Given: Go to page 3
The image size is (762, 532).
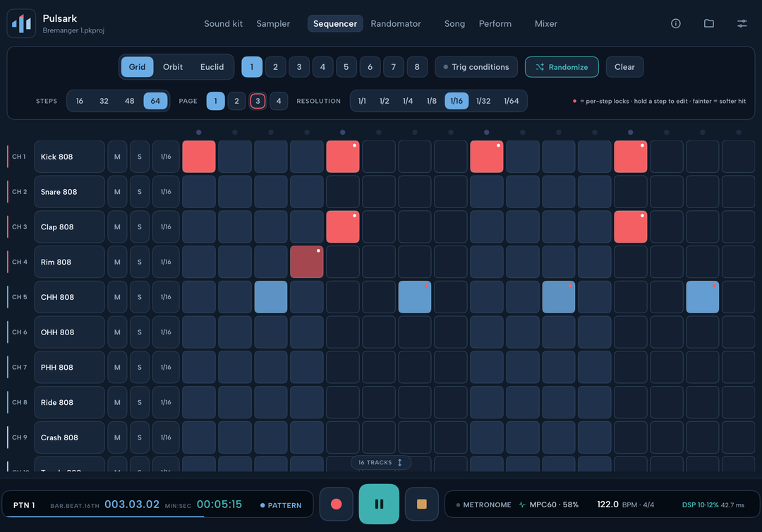Looking at the screenshot, I should pos(258,101).
